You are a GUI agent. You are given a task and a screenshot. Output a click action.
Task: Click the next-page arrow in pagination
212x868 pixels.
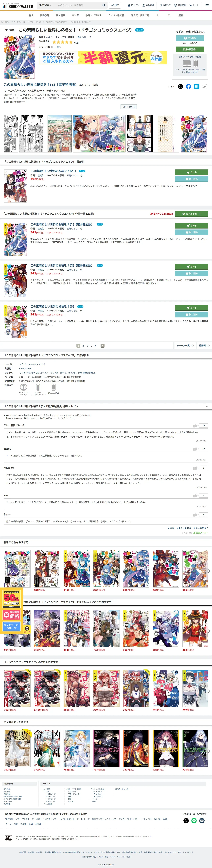point(103,346)
